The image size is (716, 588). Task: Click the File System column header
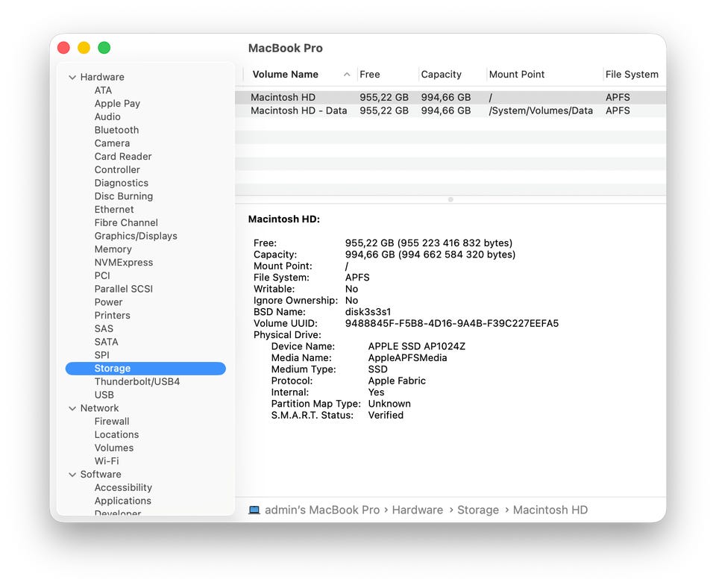631,75
